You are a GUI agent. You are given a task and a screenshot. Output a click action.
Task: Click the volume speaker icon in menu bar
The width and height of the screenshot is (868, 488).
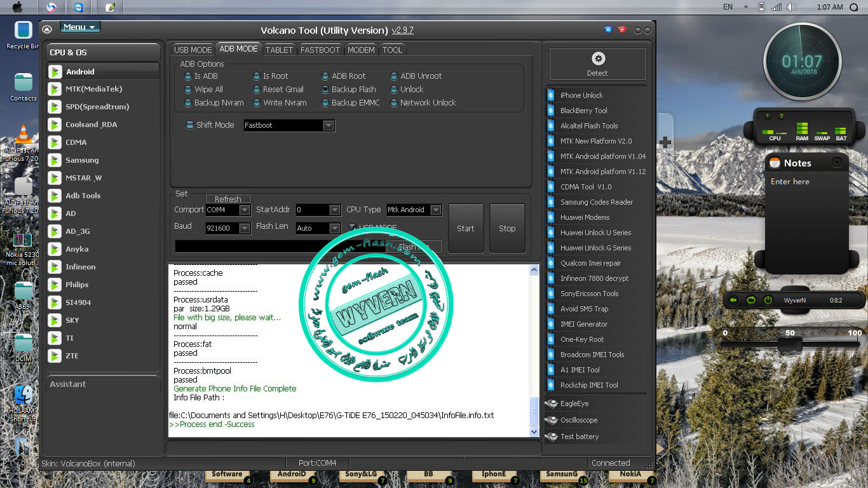pyautogui.click(x=790, y=7)
